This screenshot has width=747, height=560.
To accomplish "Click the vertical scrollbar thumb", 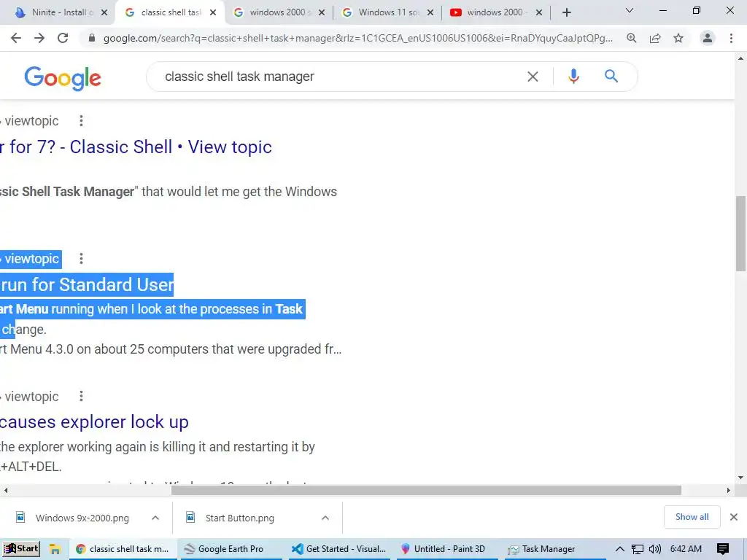I will [x=741, y=233].
